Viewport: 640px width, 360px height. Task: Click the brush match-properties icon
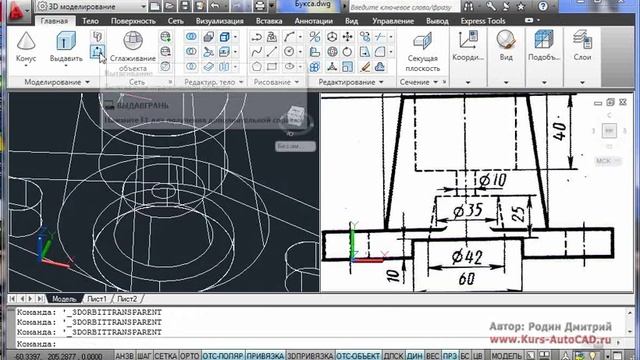(x=364, y=67)
